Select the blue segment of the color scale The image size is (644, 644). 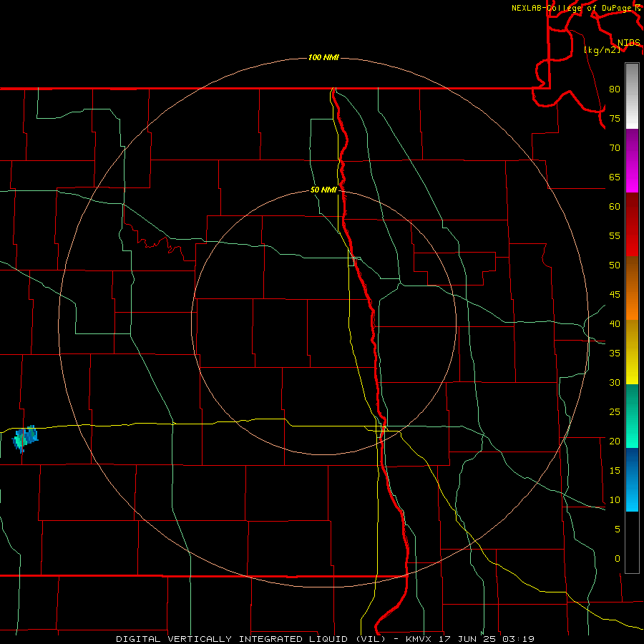(x=632, y=479)
